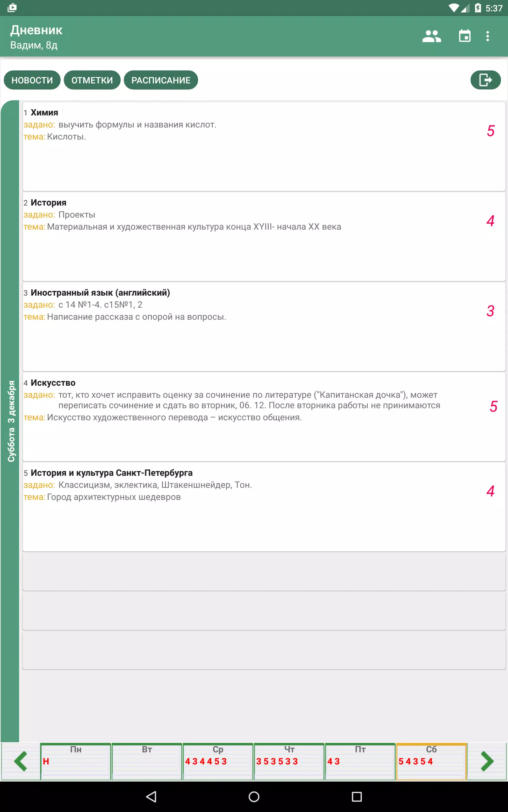Image resolution: width=508 pixels, height=812 pixels.
Task: Tap Android home navigation button
Action: pyautogui.click(x=254, y=796)
